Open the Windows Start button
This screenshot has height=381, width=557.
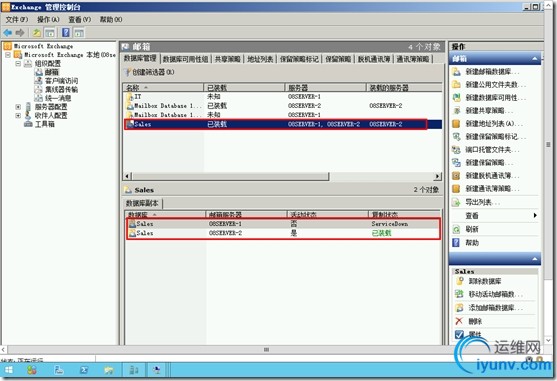tap(9, 370)
